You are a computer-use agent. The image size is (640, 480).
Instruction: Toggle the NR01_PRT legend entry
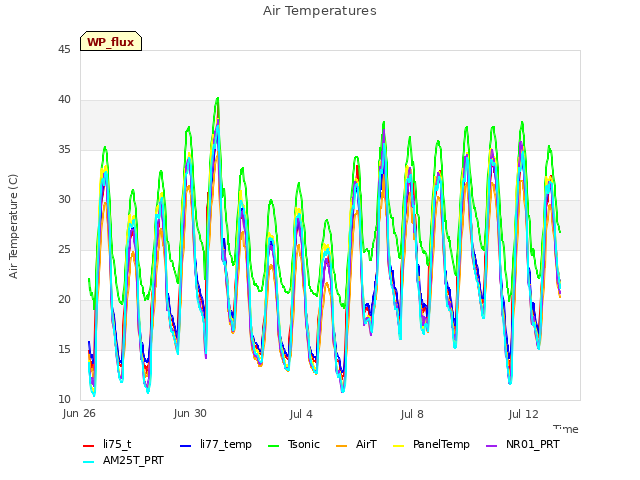point(522,444)
